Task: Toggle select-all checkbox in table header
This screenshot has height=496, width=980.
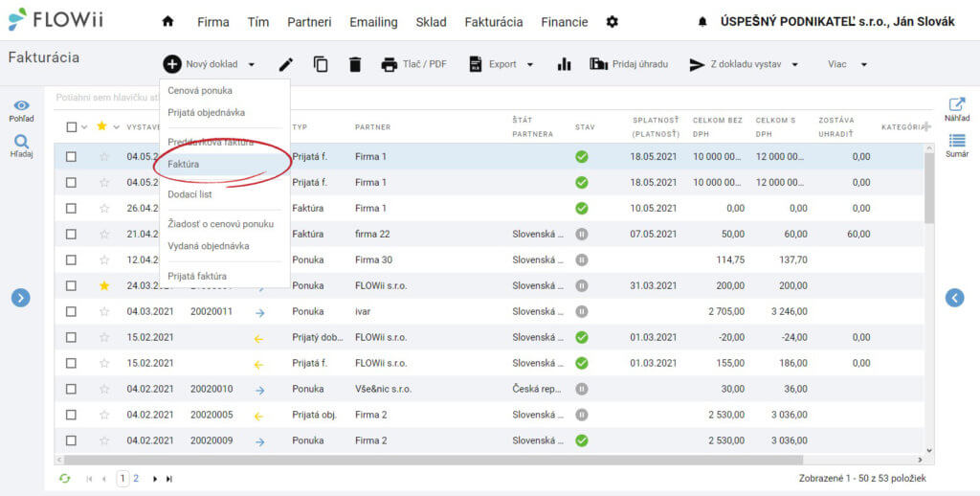Action: tap(71, 127)
